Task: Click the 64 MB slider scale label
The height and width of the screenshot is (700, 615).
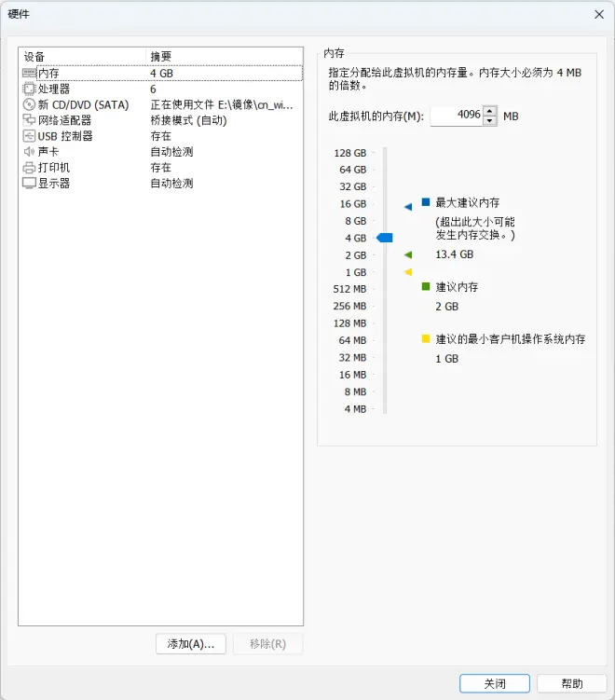Action: coord(352,340)
